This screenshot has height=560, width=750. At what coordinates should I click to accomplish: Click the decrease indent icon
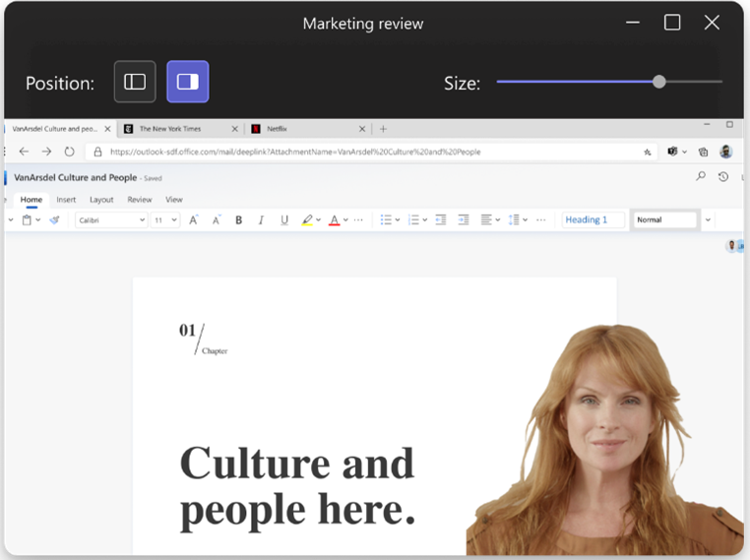[x=440, y=220]
